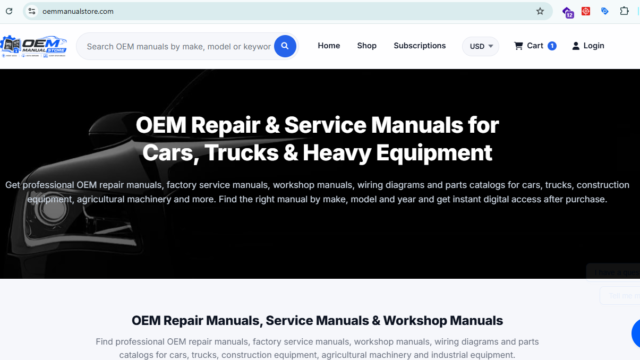Click the OEM Manual Store logo
This screenshot has width=640, height=360.
pyautogui.click(x=34, y=46)
